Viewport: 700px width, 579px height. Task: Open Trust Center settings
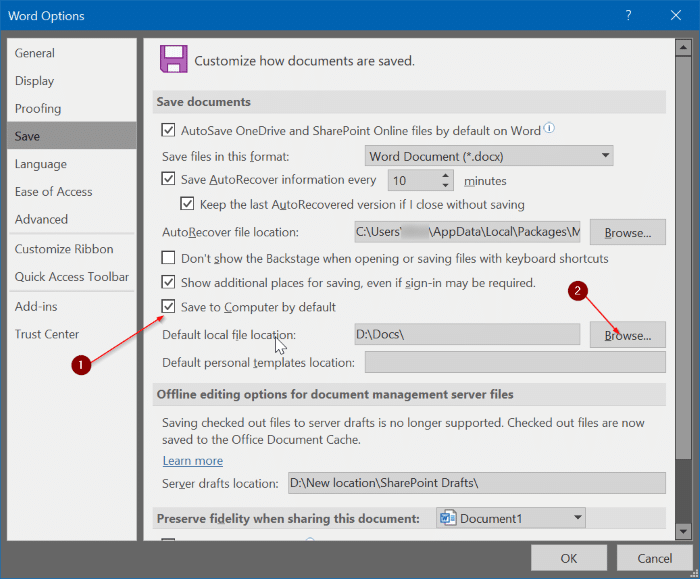click(72, 334)
